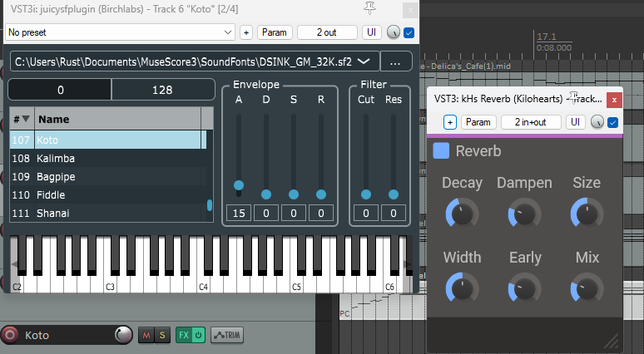Click the Reverb Mix knob

pos(587,288)
